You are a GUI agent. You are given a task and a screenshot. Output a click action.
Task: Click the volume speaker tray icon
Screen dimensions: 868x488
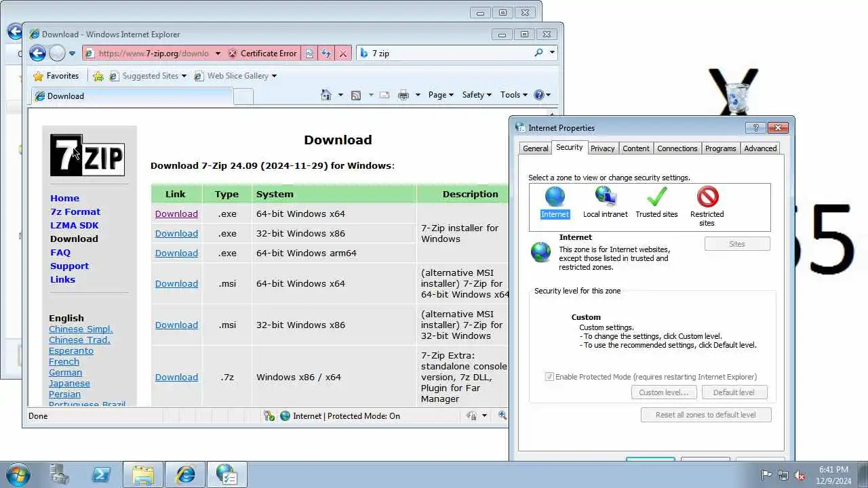point(800,475)
